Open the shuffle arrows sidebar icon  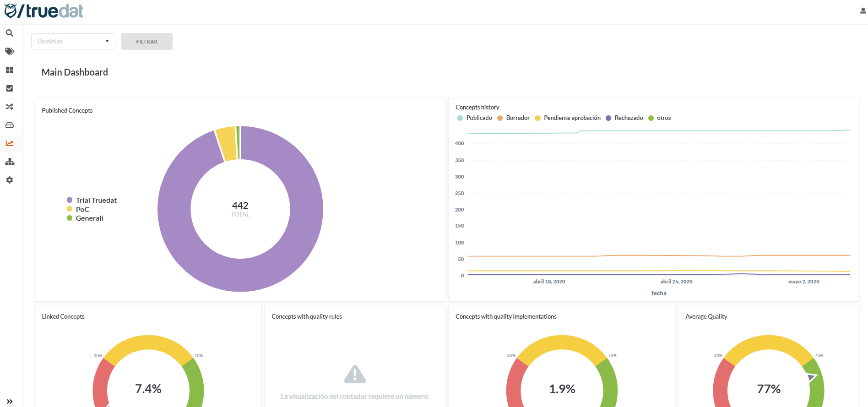coord(9,107)
